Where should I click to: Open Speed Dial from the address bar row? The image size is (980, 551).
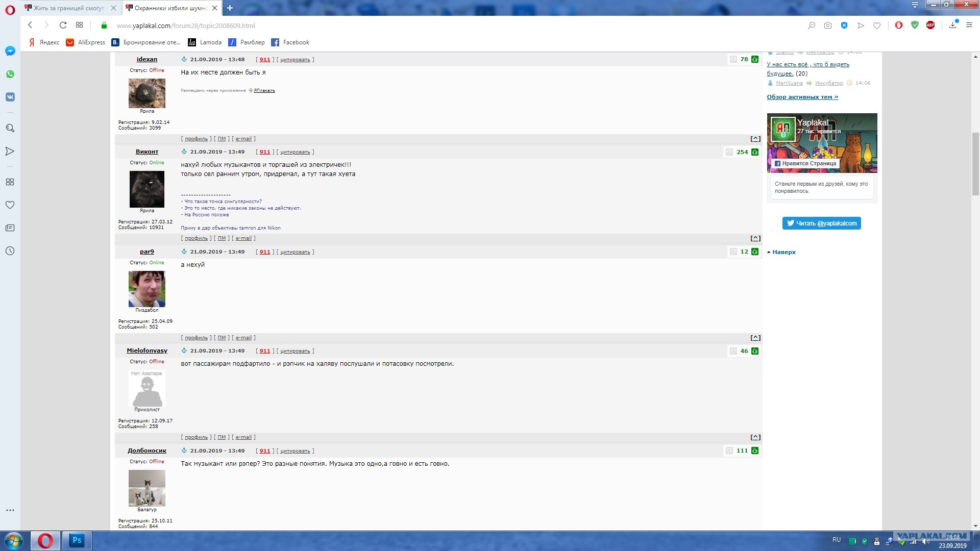coord(79,25)
